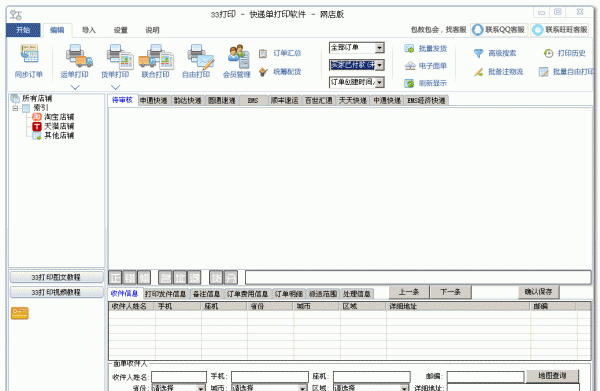Click the 邮编 postal code input field
This screenshot has width=600, height=391.
click(x=485, y=377)
